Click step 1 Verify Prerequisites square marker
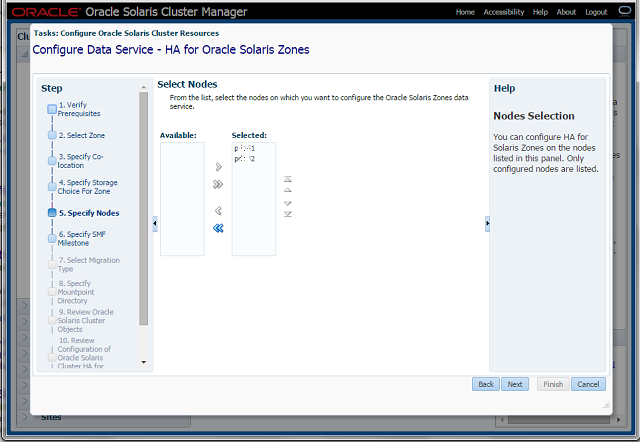Screen dimensions: 640x442 pos(52,109)
